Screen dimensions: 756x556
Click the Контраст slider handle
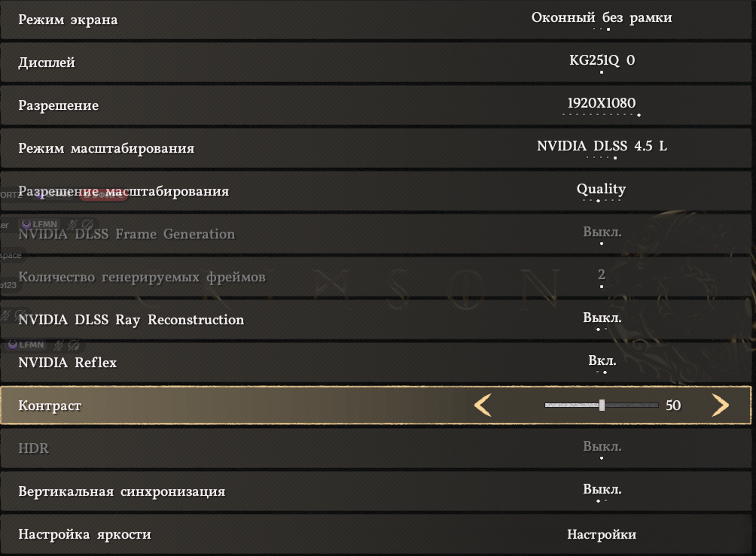(x=602, y=406)
